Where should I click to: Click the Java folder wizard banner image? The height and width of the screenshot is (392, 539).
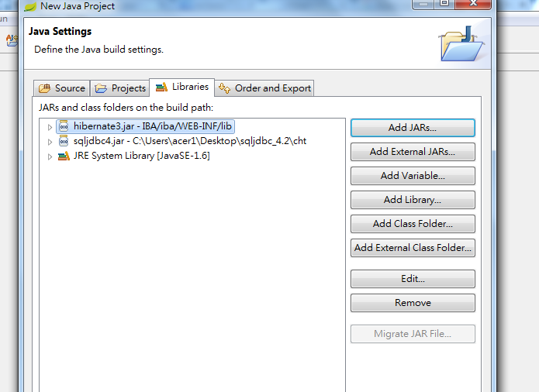pos(464,42)
